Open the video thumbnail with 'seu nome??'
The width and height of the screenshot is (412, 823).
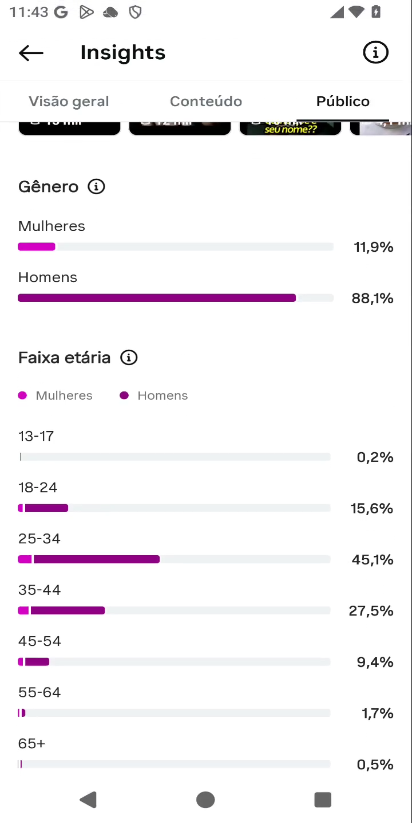point(290,128)
